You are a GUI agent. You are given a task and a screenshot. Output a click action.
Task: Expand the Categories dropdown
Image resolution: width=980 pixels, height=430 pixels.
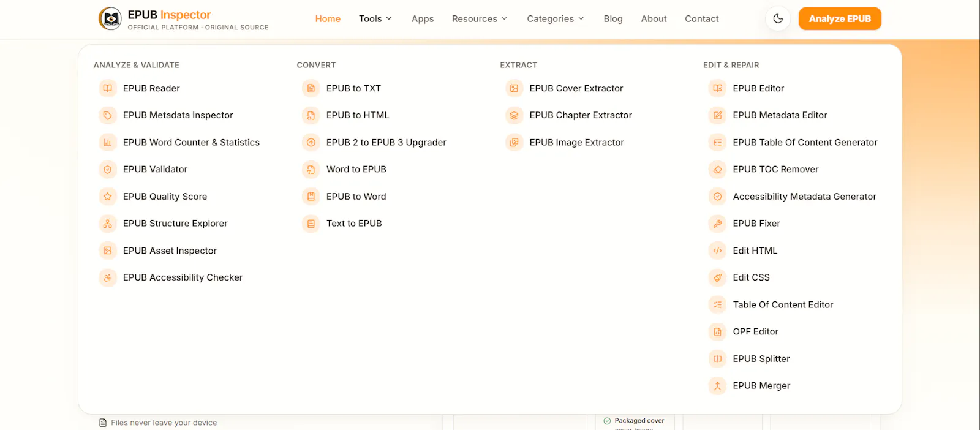pyautogui.click(x=556, y=19)
